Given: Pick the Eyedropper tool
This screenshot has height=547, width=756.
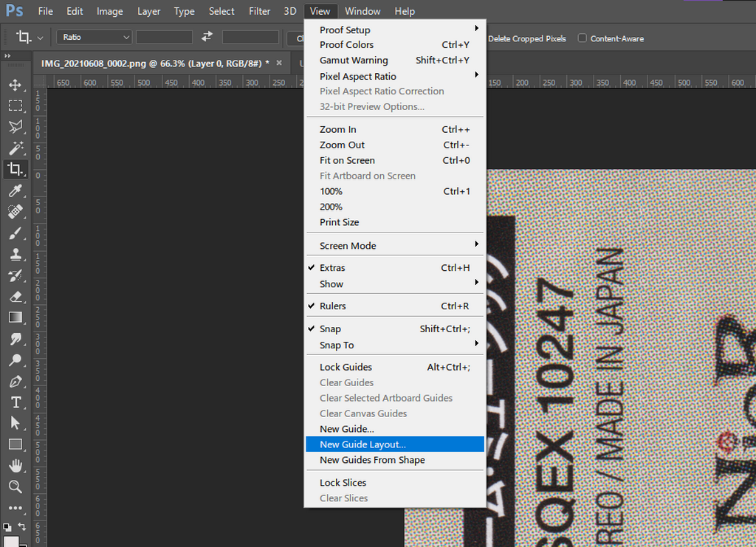Looking at the screenshot, I should pos(15,191).
